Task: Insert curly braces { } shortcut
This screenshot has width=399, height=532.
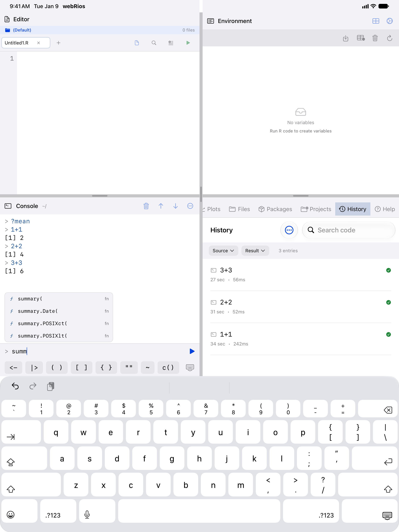Action: click(106, 367)
